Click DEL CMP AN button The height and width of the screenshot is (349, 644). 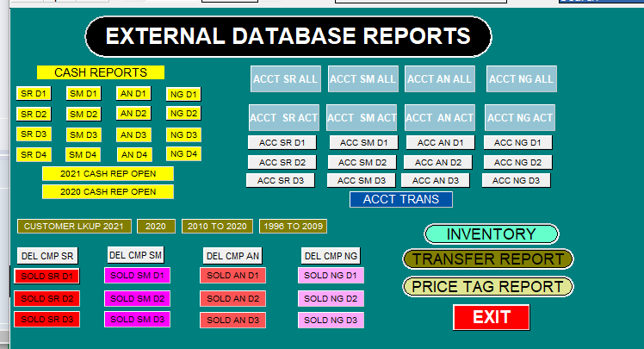coord(232,256)
